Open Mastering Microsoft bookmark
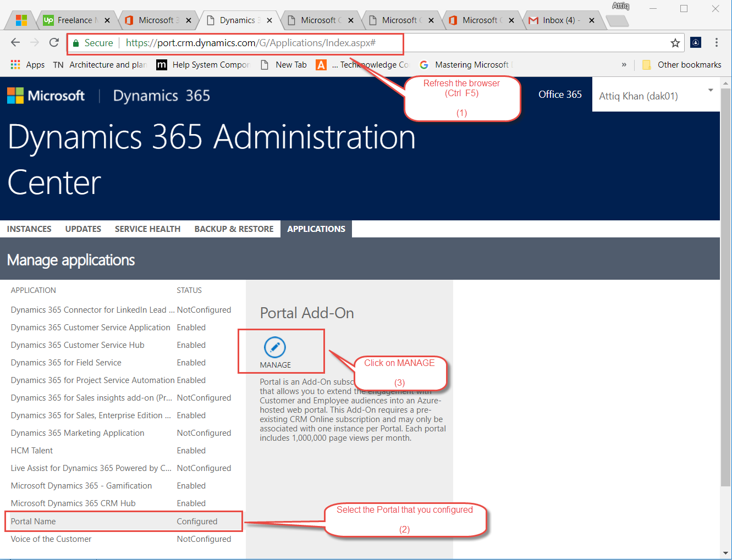 point(466,65)
